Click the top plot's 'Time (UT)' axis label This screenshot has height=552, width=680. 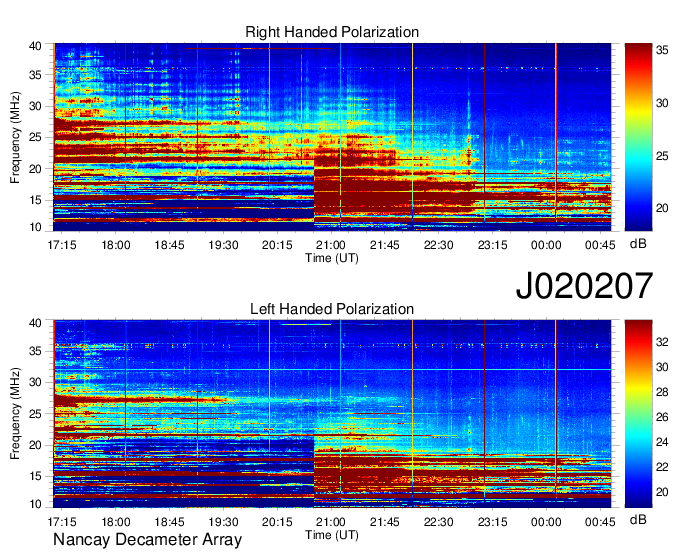point(332,258)
